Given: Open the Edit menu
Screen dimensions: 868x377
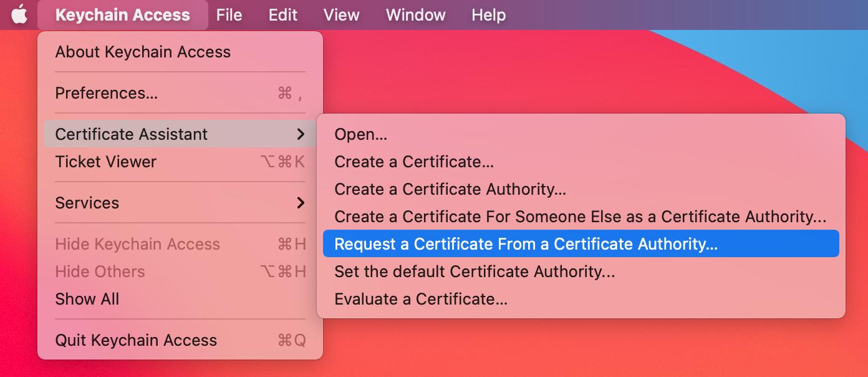Looking at the screenshot, I should click(x=283, y=15).
